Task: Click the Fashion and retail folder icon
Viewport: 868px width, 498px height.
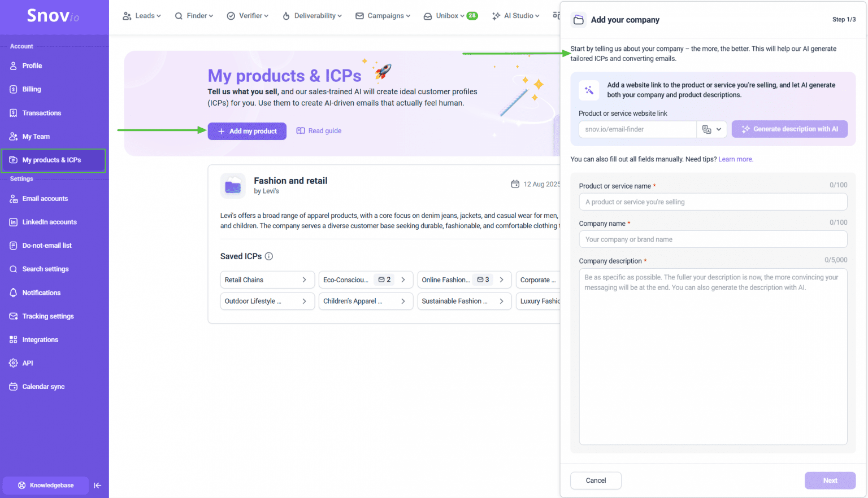Action: pyautogui.click(x=233, y=186)
